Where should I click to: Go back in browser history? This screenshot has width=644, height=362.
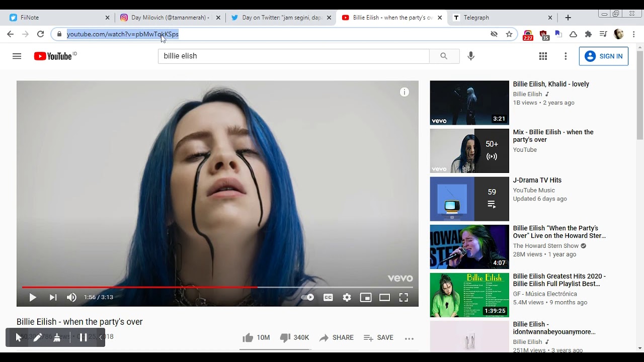click(x=10, y=34)
